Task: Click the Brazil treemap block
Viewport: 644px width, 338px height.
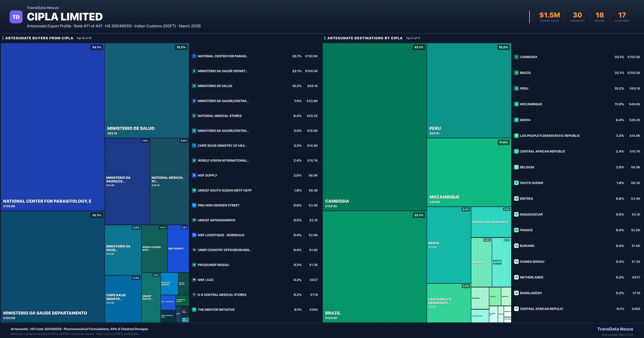Action: (x=374, y=267)
